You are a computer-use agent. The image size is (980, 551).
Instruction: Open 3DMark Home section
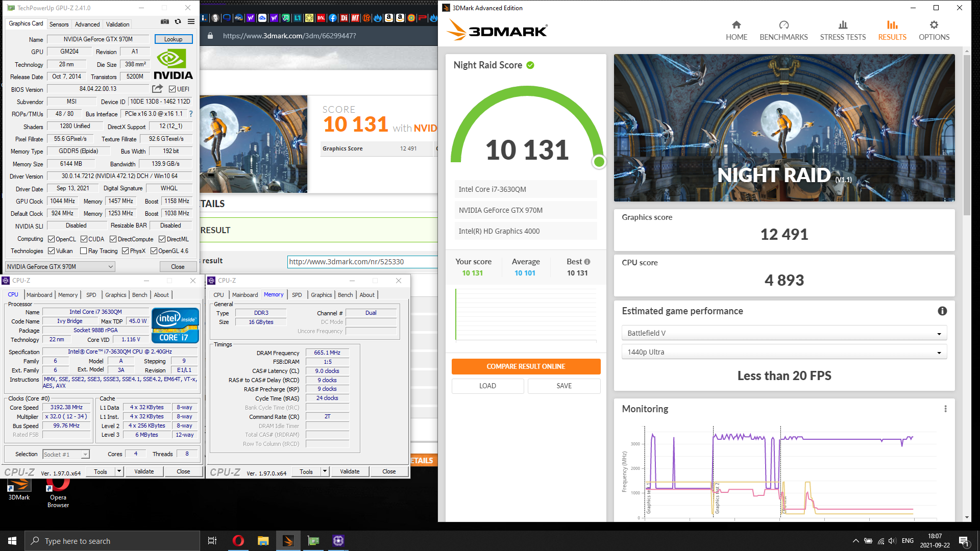pos(736,31)
